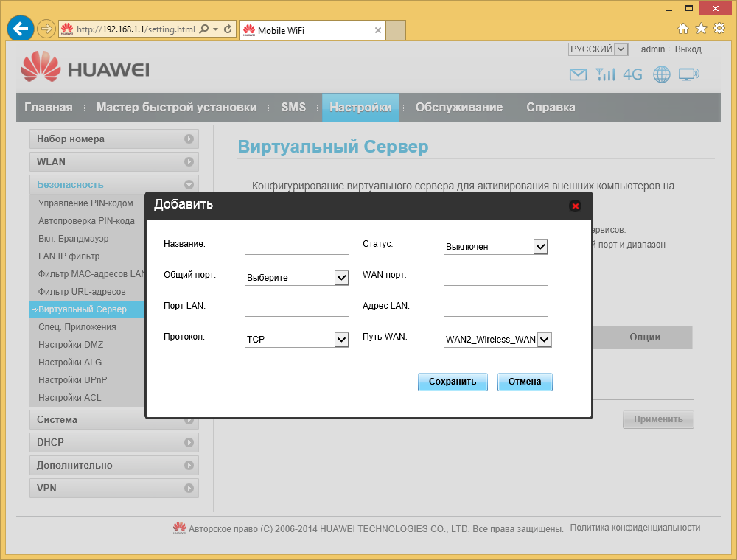Click the browser Back arrow button
The height and width of the screenshot is (560, 737).
(20, 29)
